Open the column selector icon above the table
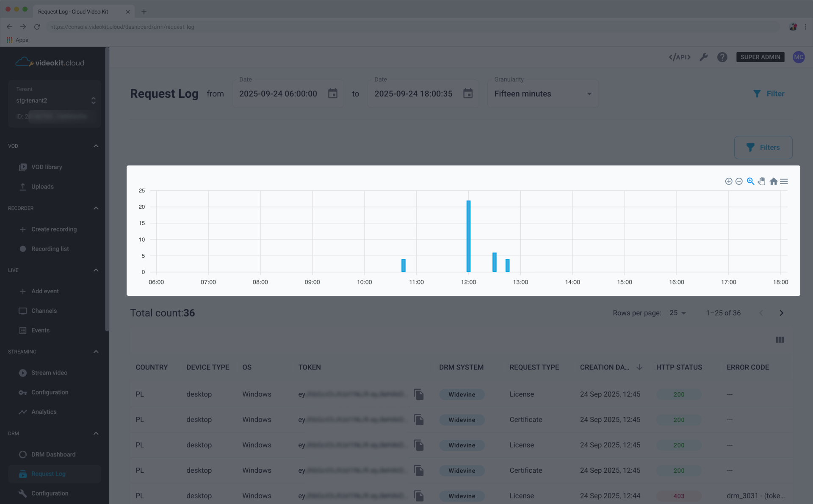 pyautogui.click(x=780, y=340)
